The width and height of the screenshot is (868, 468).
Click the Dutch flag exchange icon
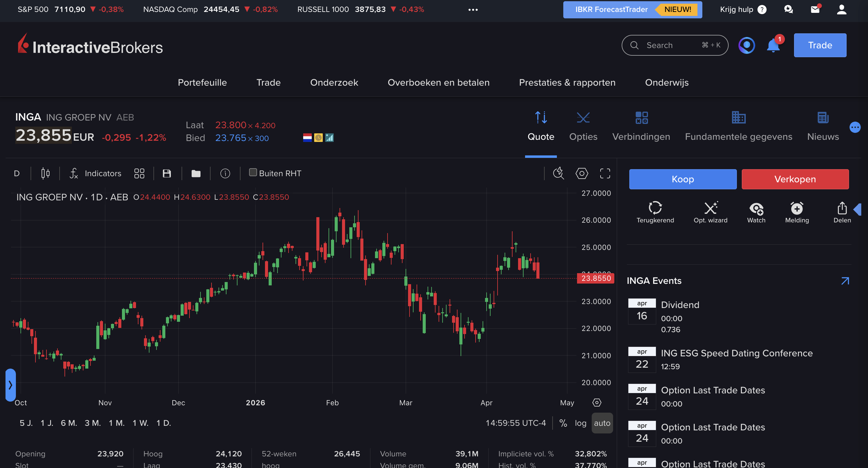pyautogui.click(x=307, y=138)
